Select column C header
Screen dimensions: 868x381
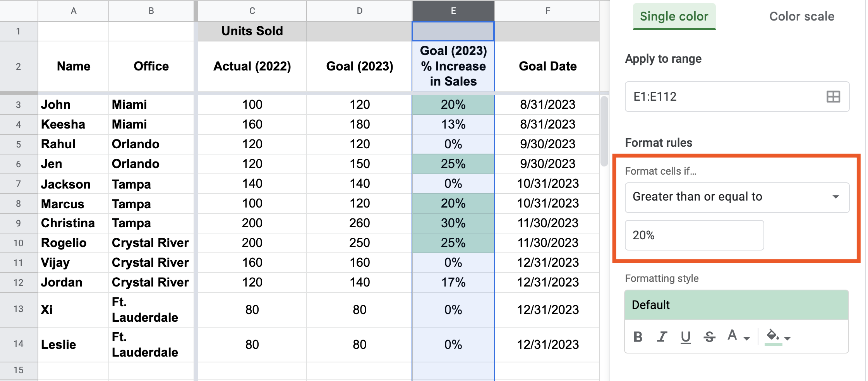(252, 11)
